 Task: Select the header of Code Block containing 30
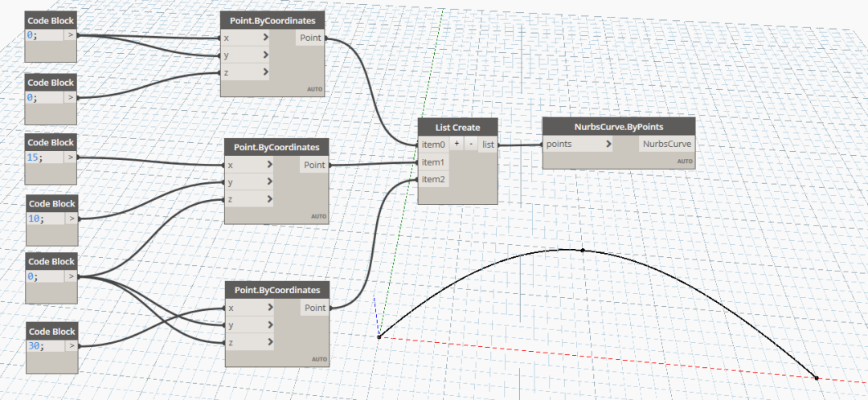click(x=51, y=332)
